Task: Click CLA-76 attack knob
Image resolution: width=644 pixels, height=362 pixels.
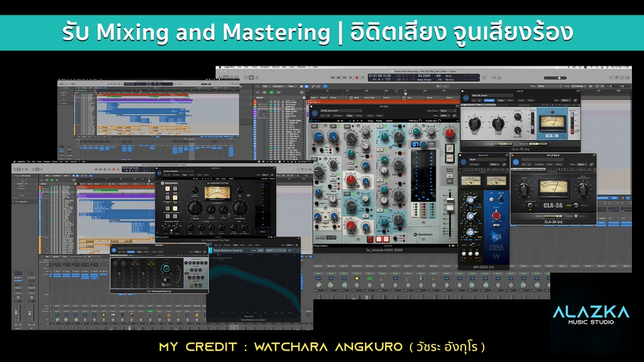Action: pyautogui.click(x=517, y=117)
